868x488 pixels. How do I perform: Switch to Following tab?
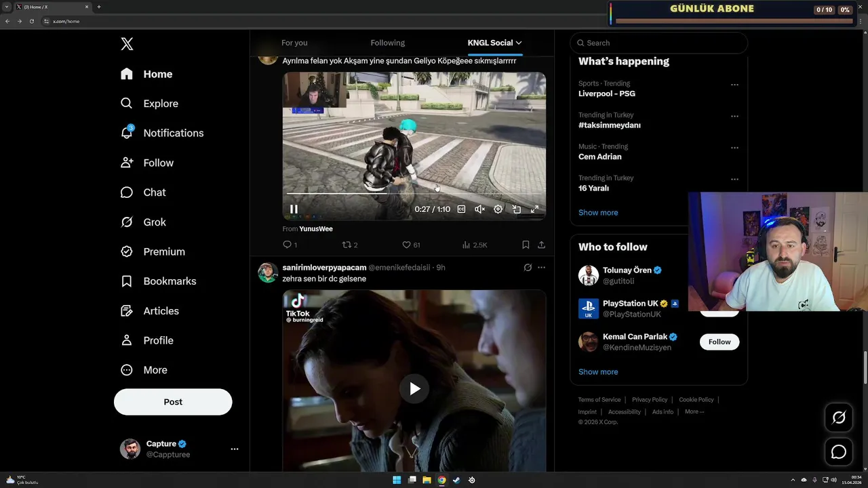click(x=388, y=43)
